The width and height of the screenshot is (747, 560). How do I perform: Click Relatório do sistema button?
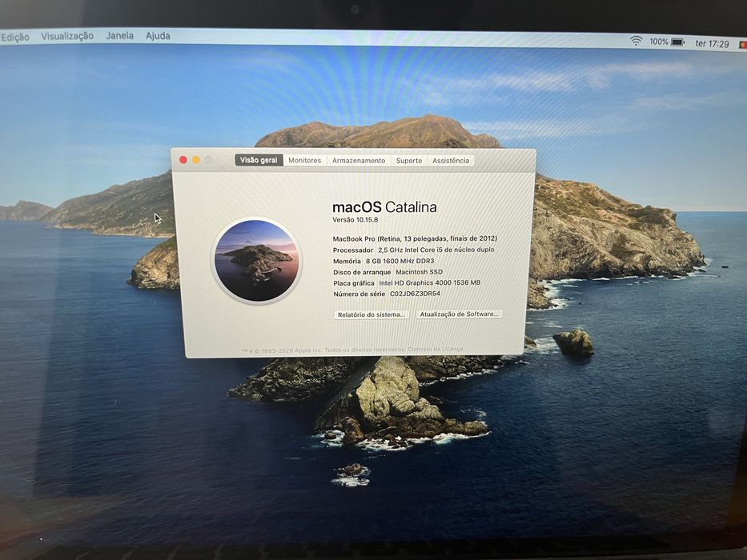pos(371,314)
